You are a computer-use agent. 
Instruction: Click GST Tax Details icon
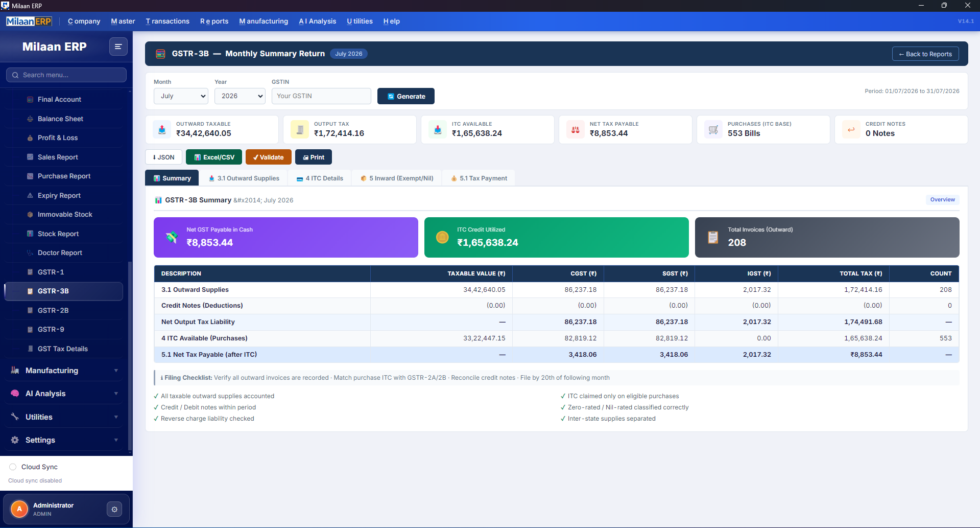[30, 349]
